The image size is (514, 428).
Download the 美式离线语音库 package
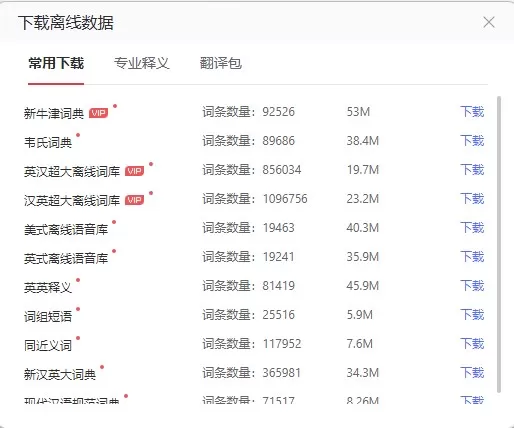[472, 228]
